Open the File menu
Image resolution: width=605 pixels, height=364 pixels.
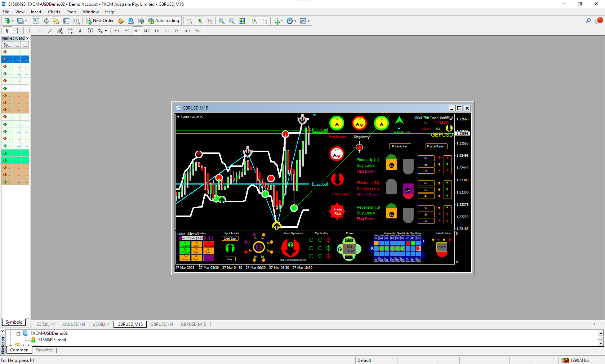click(6, 12)
